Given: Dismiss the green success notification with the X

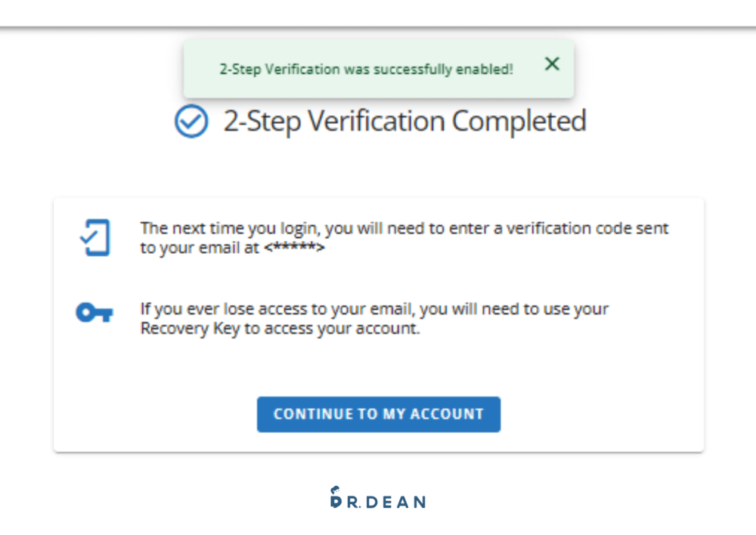Looking at the screenshot, I should [x=552, y=64].
